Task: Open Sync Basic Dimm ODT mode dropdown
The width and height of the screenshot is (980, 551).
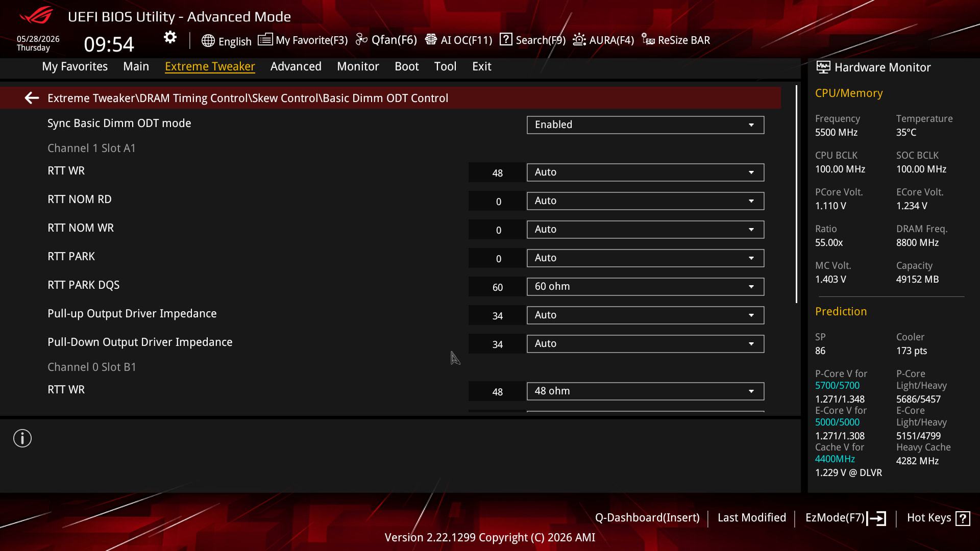Action: click(x=645, y=125)
